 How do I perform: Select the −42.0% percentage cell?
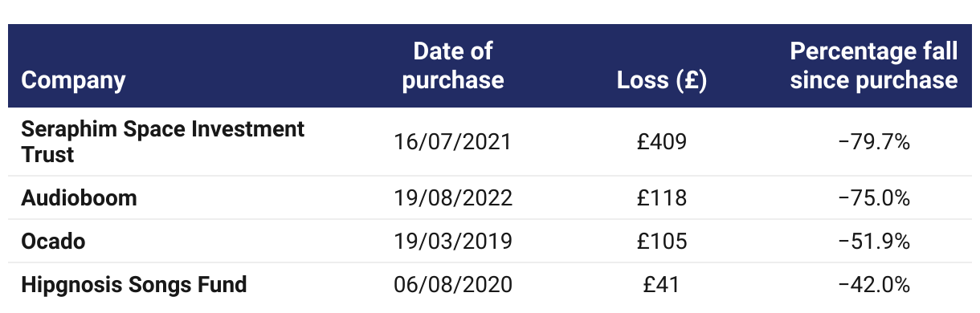click(x=874, y=284)
